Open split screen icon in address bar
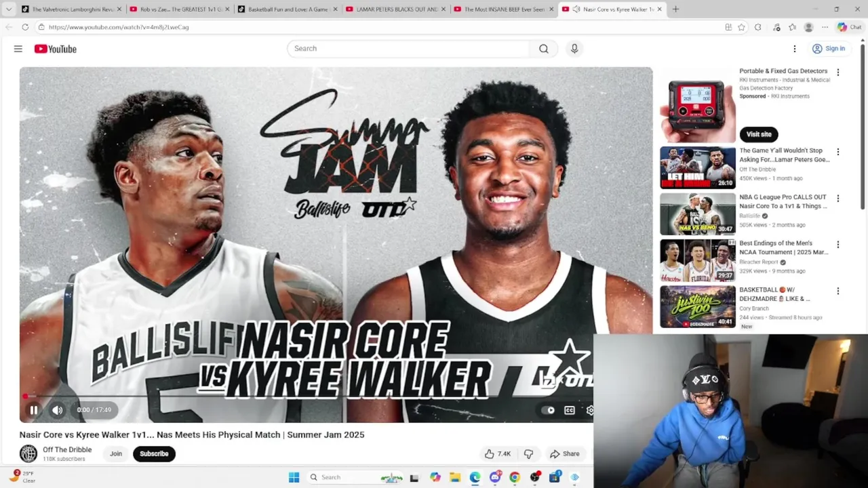Viewport: 868px width, 488px height. point(728,27)
